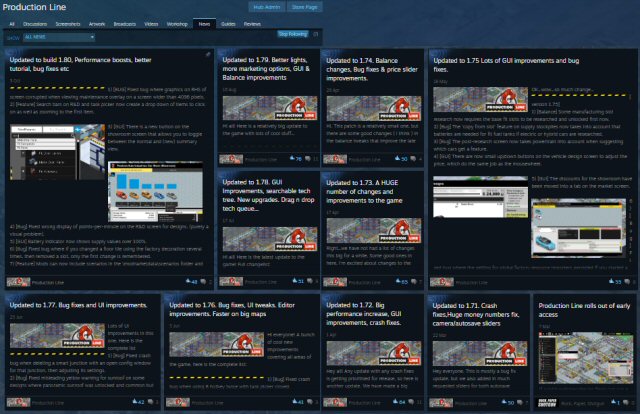Open the Screenshots tab

click(x=68, y=24)
